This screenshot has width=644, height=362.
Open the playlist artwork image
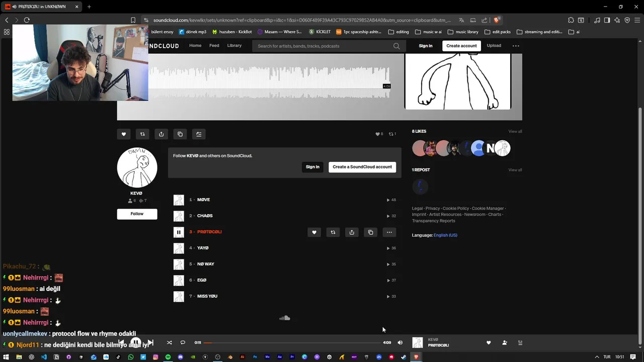click(458, 81)
